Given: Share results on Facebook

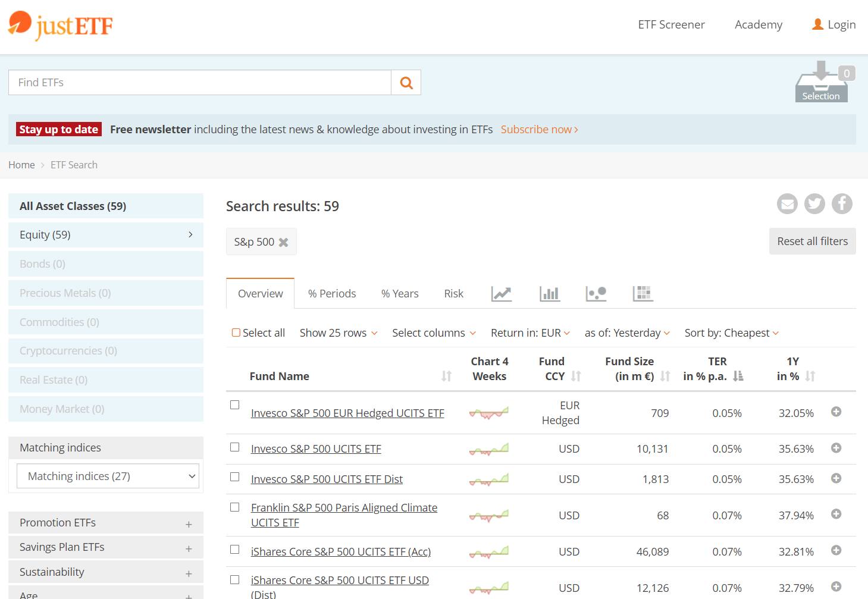Looking at the screenshot, I should 842,204.
